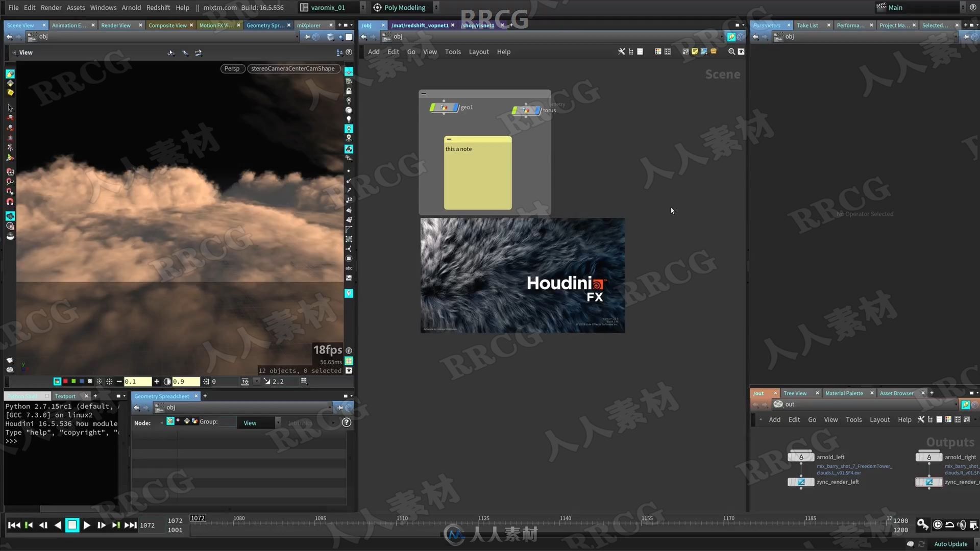Viewport: 980px width, 551px height.
Task: Open the Tools menu in out network editor
Action: 853,420
